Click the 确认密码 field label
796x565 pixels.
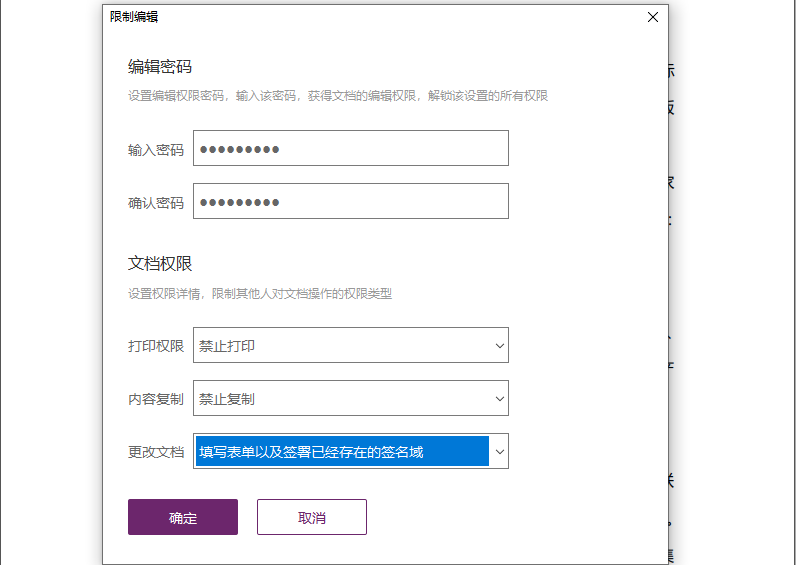(156, 203)
